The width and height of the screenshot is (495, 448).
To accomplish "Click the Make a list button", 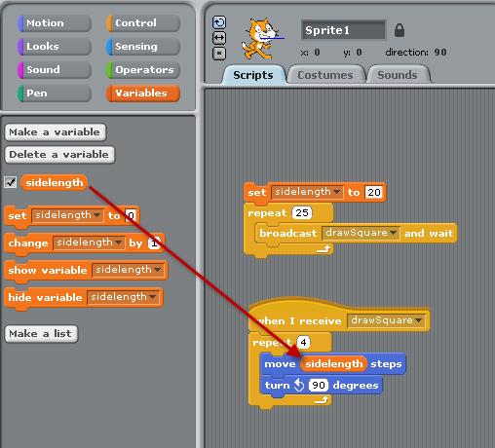I will click(41, 334).
